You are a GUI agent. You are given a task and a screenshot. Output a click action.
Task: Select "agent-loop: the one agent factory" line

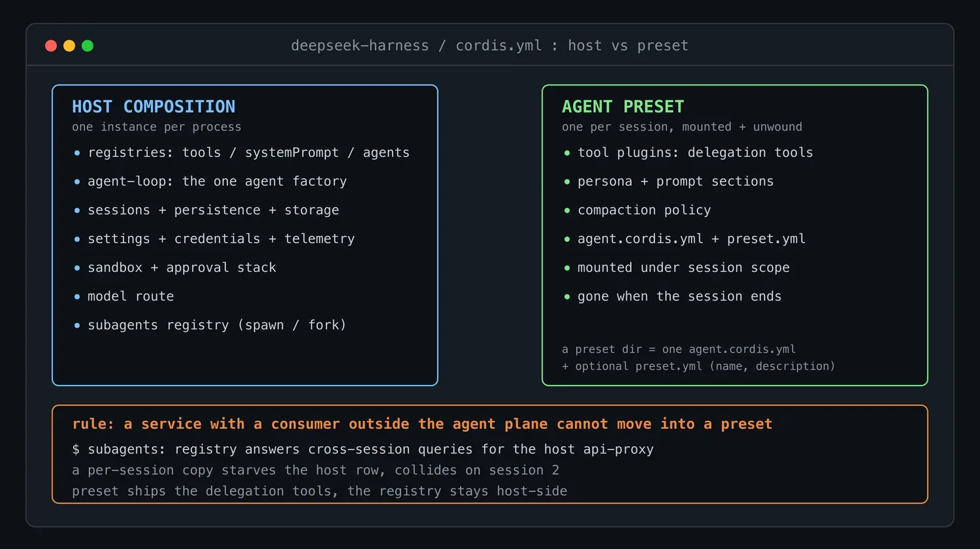(218, 182)
